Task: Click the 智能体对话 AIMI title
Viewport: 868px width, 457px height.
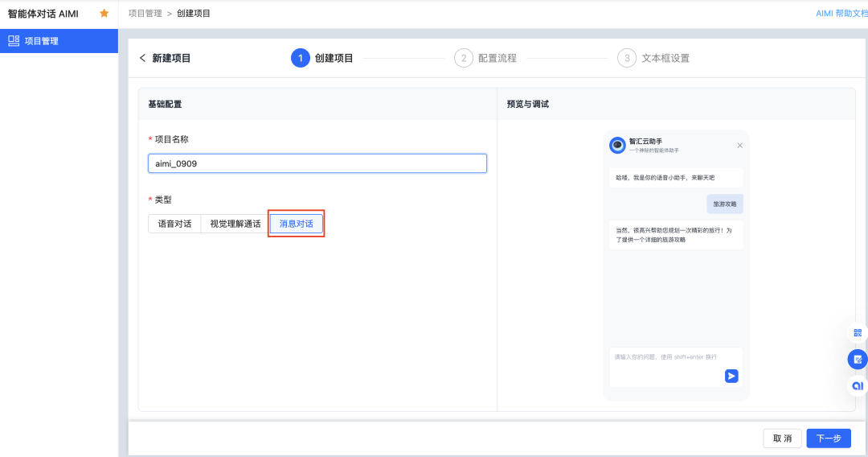Action: (43, 14)
